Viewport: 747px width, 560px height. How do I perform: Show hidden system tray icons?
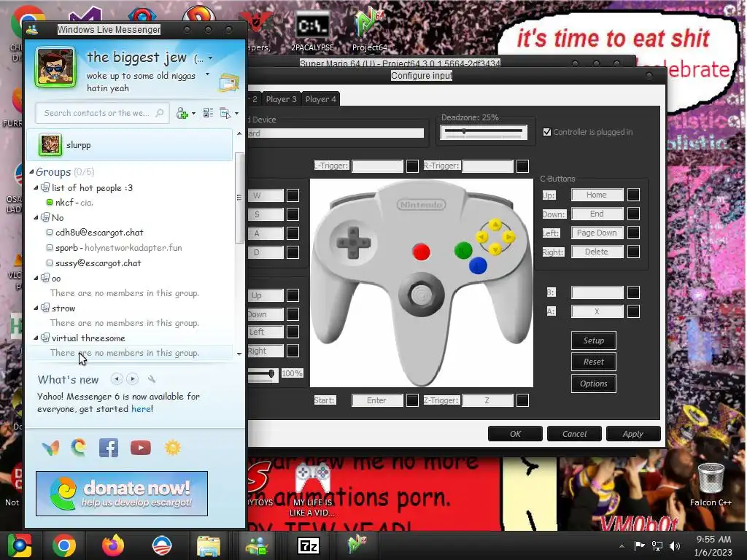[622, 546]
